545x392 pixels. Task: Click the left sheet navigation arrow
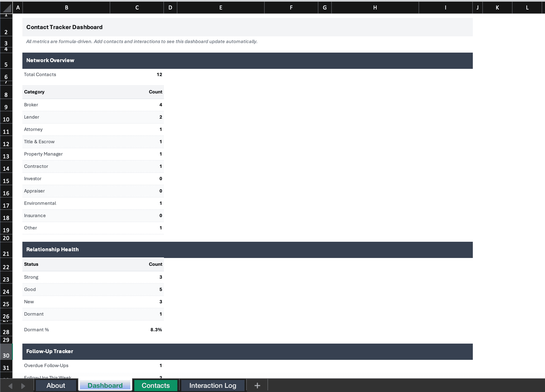click(10, 385)
